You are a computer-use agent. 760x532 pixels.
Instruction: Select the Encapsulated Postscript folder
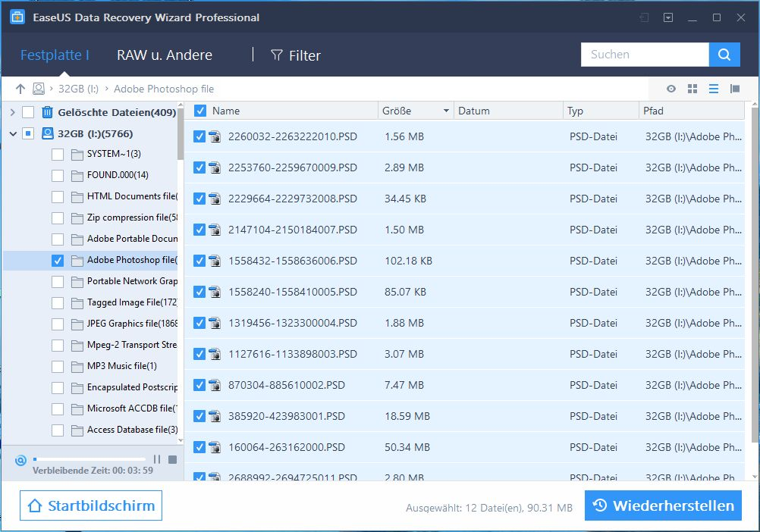pyautogui.click(x=132, y=388)
